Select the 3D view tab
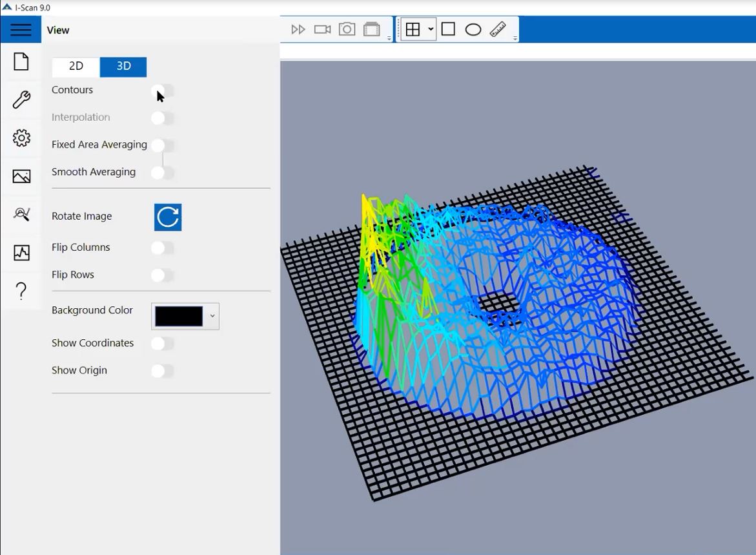 click(123, 67)
